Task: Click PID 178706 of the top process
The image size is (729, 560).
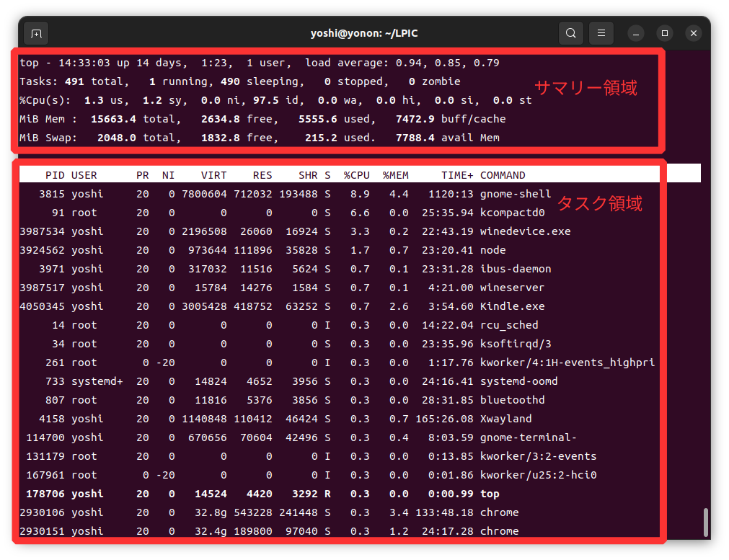Action: point(45,494)
